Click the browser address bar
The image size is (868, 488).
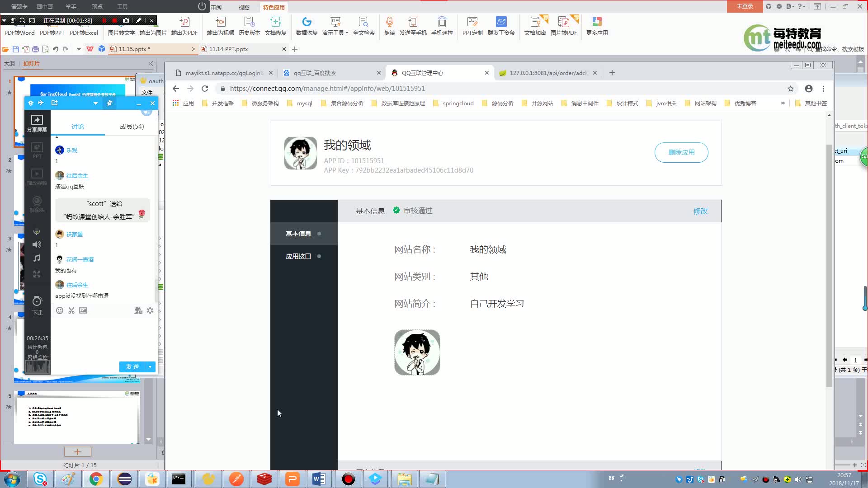tap(502, 89)
